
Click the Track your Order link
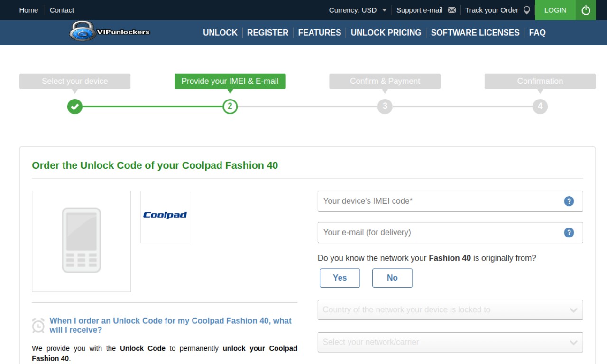(492, 10)
